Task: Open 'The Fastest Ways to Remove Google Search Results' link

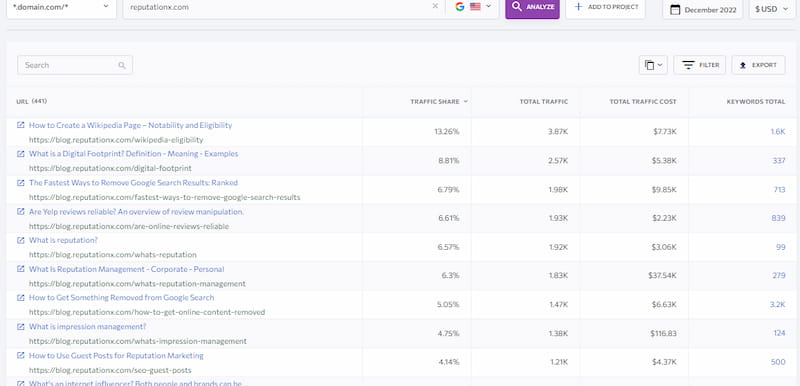Action: coord(133,183)
